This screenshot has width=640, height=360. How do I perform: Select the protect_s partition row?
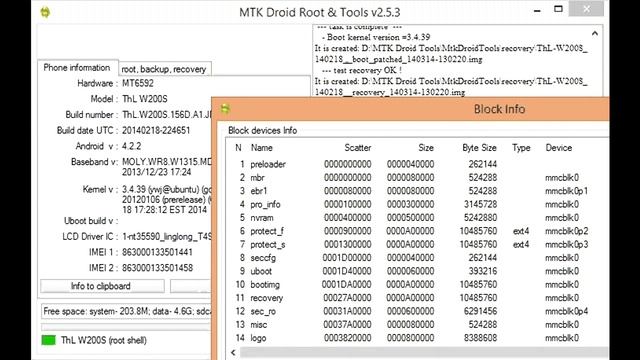[x=416, y=244]
